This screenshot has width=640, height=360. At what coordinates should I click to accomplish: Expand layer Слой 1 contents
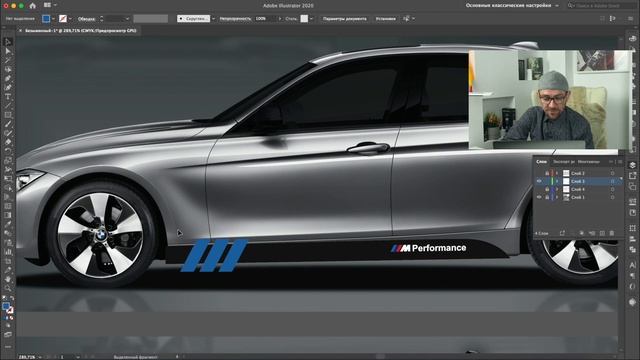pyautogui.click(x=557, y=197)
